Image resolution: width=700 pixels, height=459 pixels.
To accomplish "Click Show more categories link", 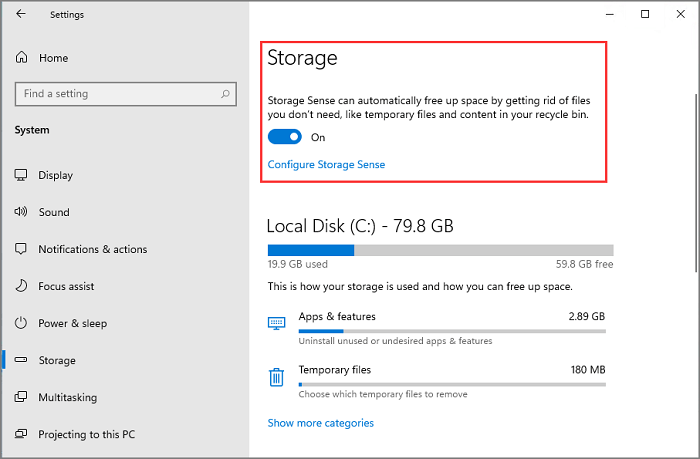I will [320, 423].
